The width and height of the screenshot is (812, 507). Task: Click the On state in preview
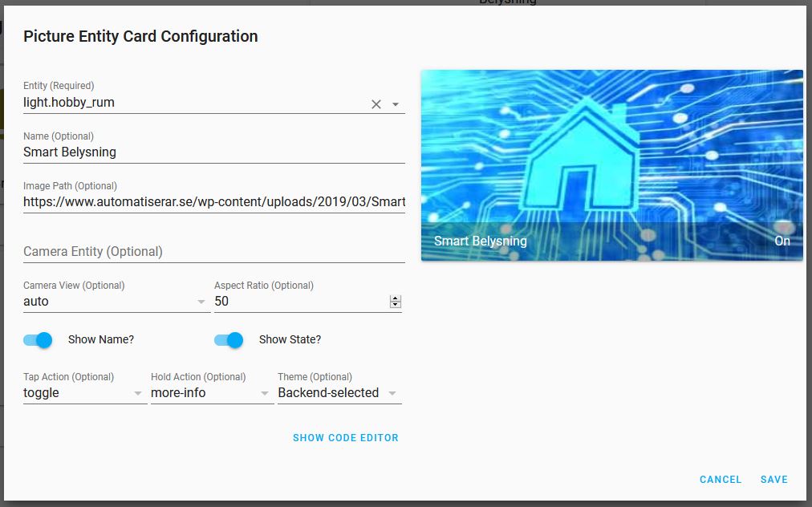coord(782,241)
